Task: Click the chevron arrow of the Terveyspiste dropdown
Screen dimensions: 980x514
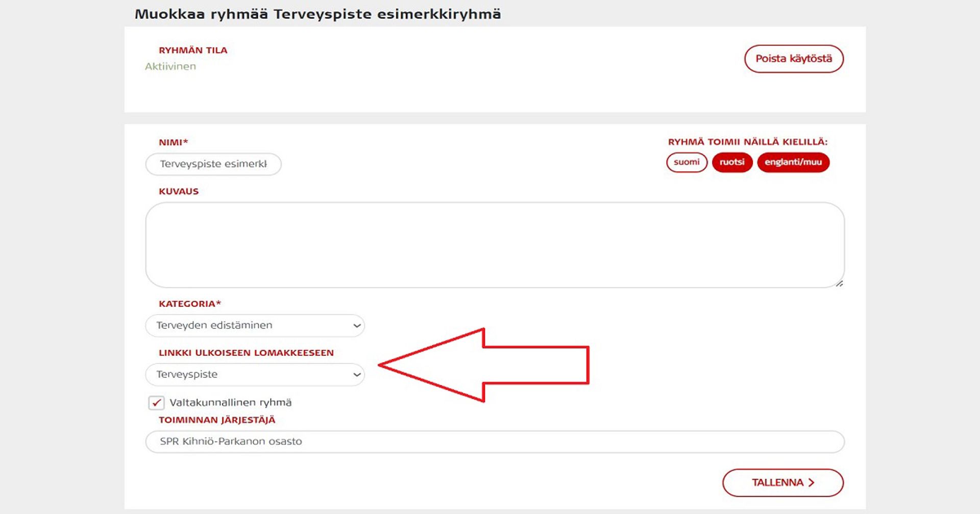Action: pos(357,375)
